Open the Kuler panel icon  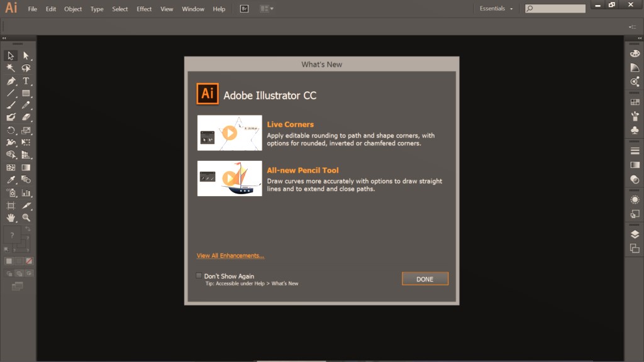click(x=635, y=82)
